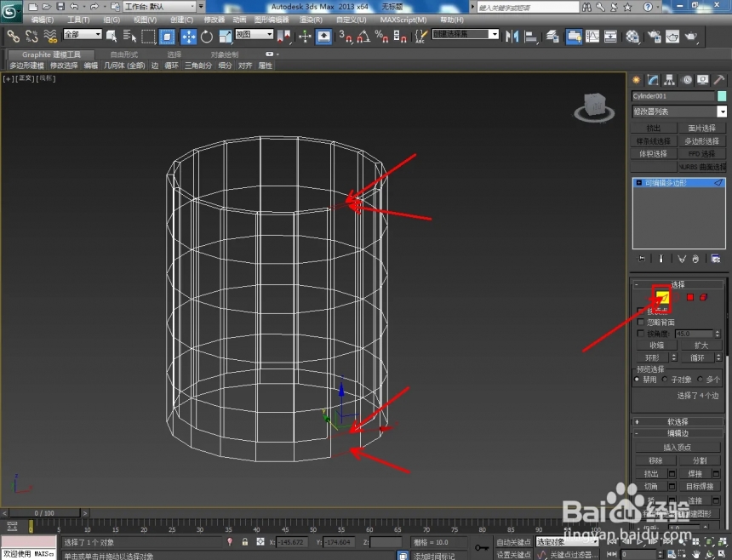
Task: Tick the 按顶点 checkbox
Action: 640,311
